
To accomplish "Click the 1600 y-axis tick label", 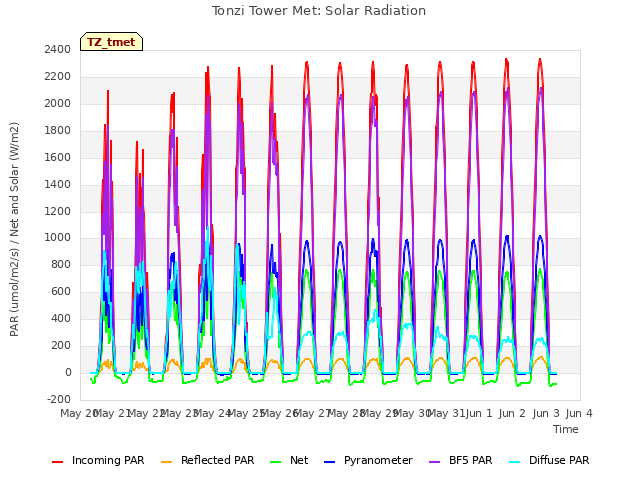I will (x=58, y=157).
